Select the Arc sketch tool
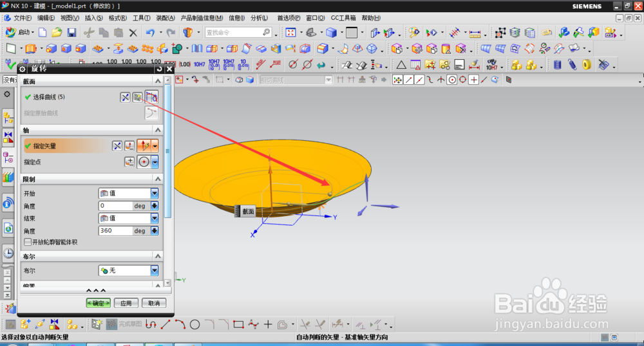Screen dimensions: 644x346 180,324
